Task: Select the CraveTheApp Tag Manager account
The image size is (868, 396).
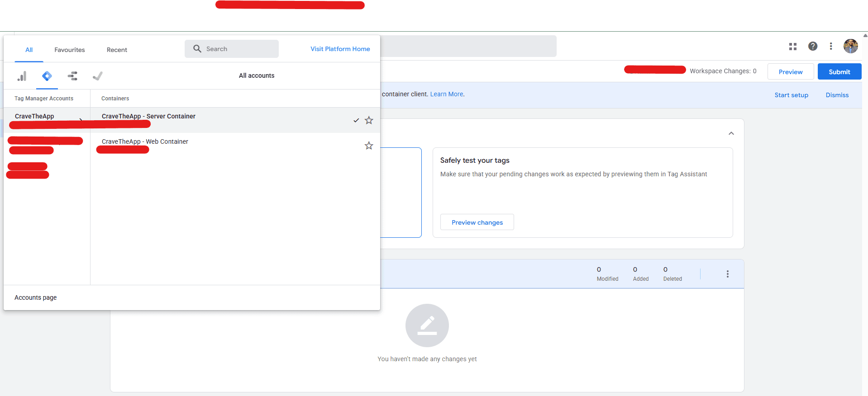Action: pos(47,120)
